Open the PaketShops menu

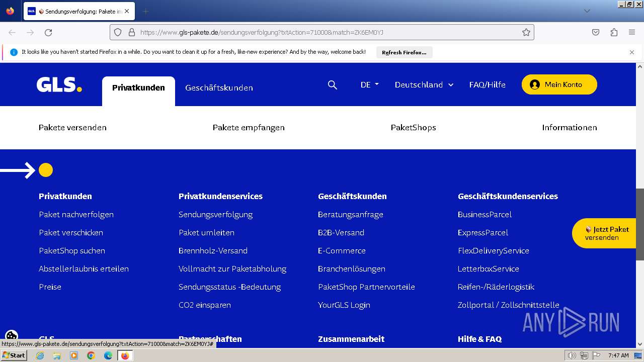pyautogui.click(x=414, y=128)
